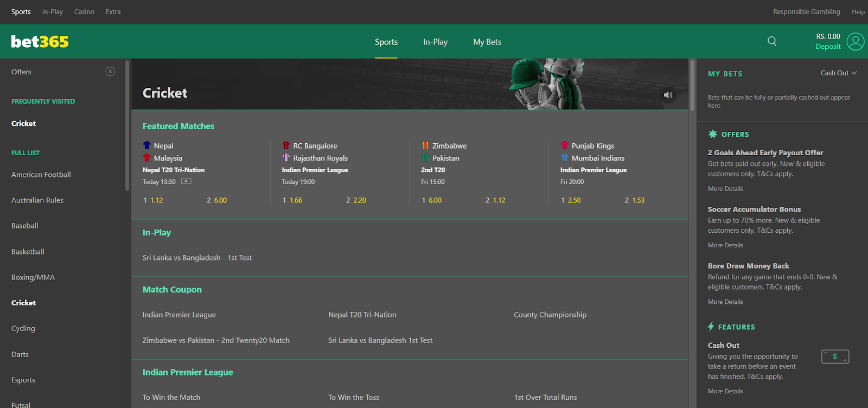This screenshot has width=868, height=408.
Task: Open Australian Rules in the sports list
Action: (x=37, y=200)
